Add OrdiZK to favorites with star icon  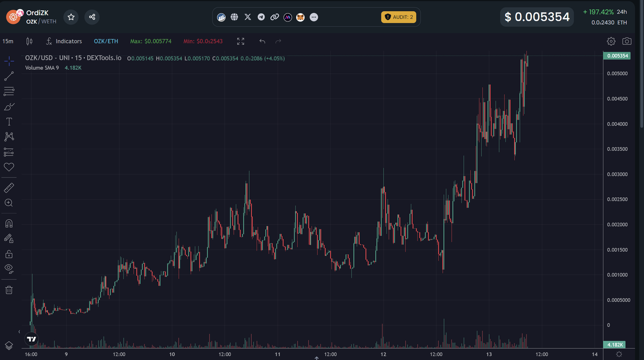(x=71, y=17)
